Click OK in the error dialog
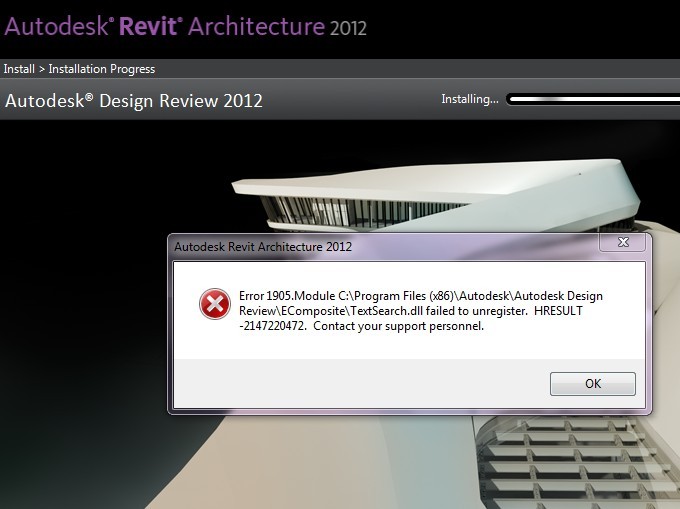 click(x=592, y=384)
